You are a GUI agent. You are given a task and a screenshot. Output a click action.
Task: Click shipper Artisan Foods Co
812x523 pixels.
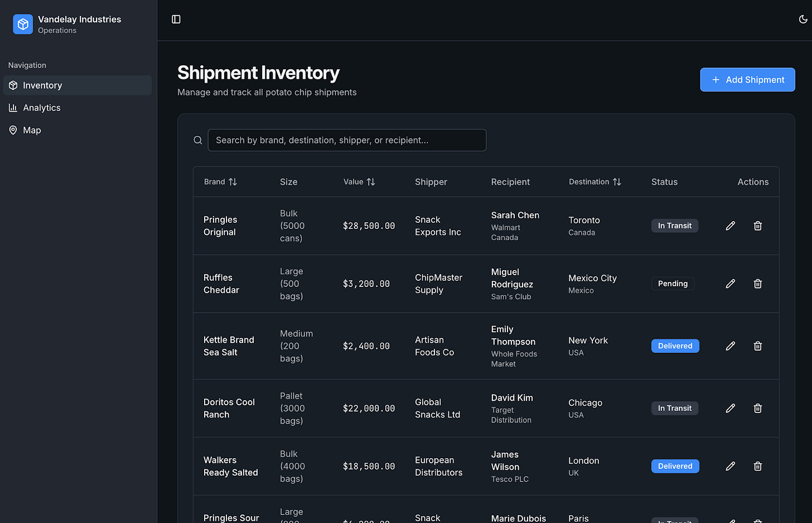click(x=434, y=346)
